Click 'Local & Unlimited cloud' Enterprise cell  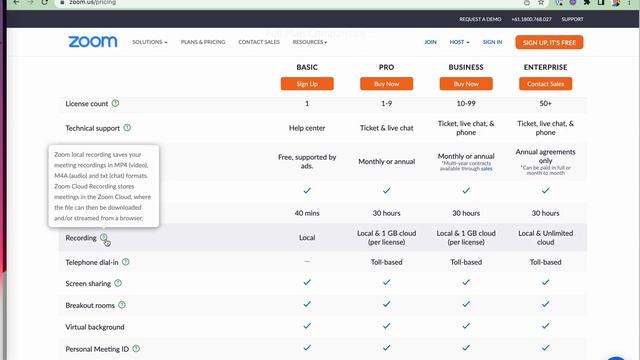[545, 238]
